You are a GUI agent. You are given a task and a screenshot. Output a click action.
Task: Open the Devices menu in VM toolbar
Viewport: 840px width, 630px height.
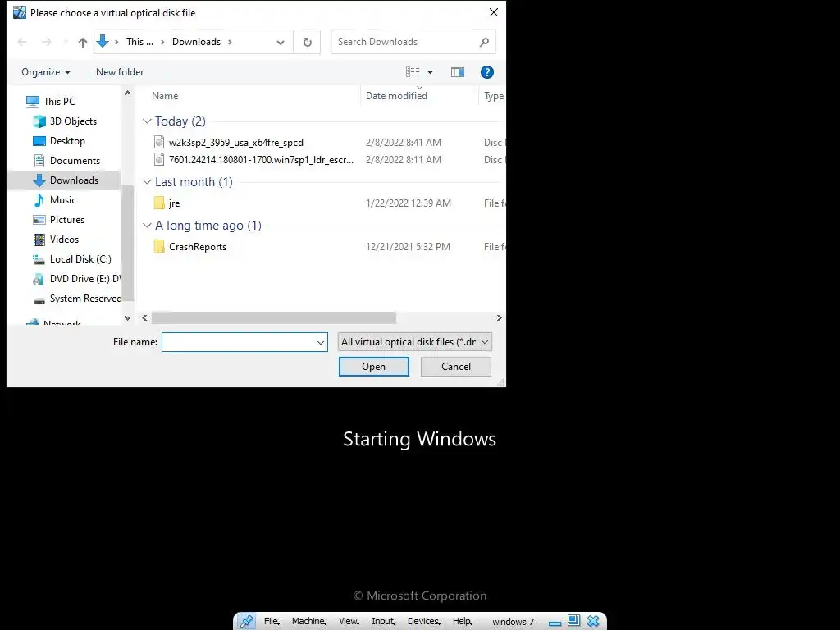pos(424,622)
